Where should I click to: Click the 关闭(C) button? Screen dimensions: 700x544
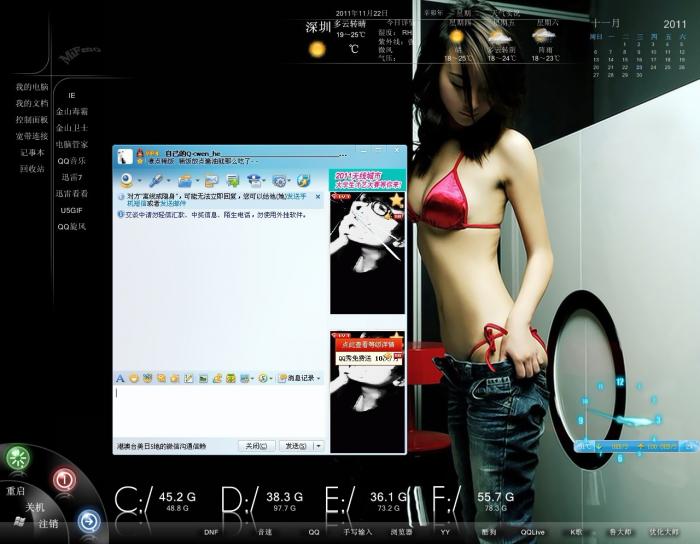coord(256,446)
